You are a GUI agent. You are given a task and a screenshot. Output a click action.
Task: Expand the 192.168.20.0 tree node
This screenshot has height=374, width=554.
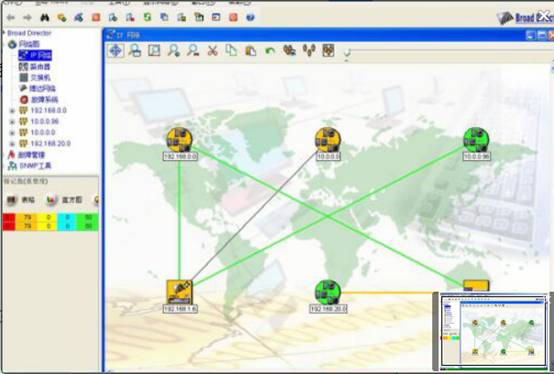(x=12, y=144)
